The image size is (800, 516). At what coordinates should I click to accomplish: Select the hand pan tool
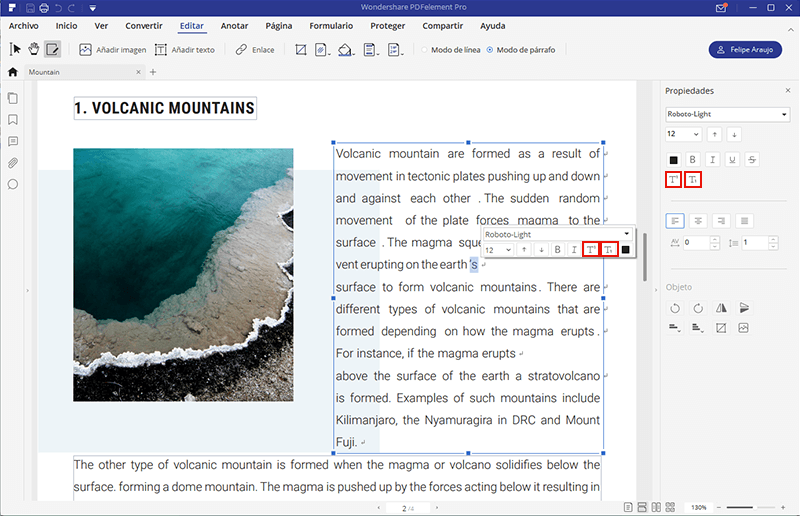click(34, 50)
